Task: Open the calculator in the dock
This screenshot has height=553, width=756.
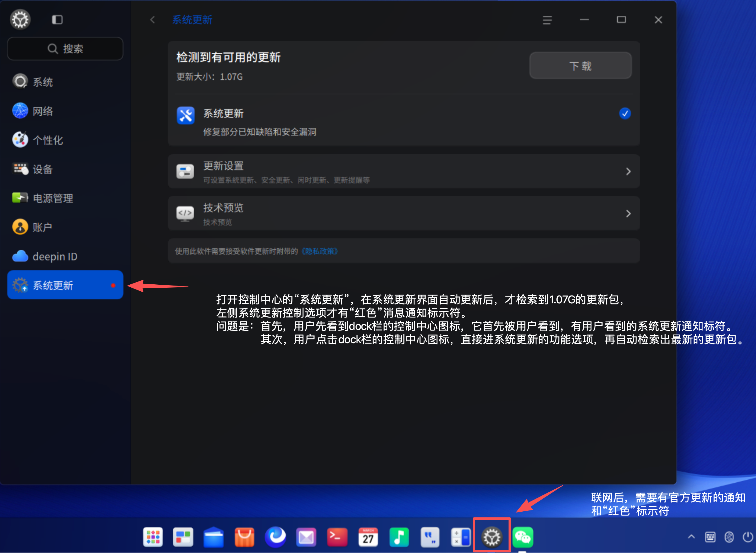Action: click(x=461, y=537)
